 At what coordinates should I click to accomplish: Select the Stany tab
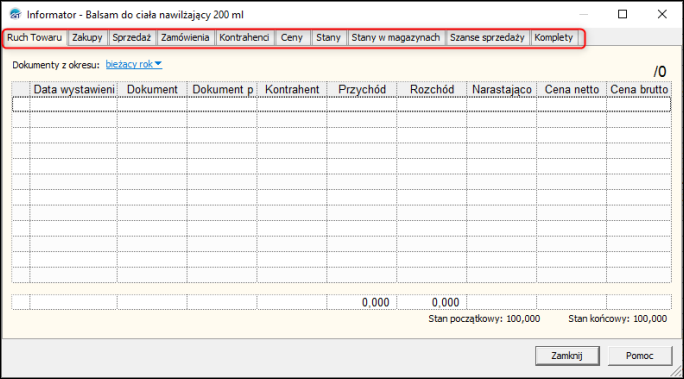point(328,38)
